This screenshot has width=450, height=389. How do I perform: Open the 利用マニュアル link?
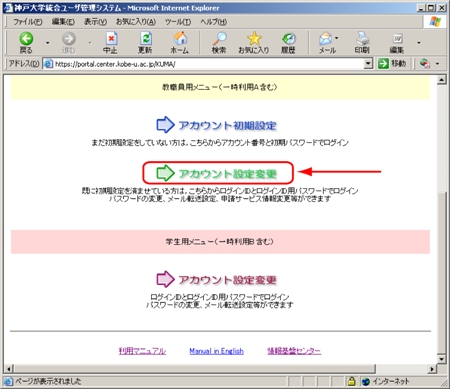142,351
